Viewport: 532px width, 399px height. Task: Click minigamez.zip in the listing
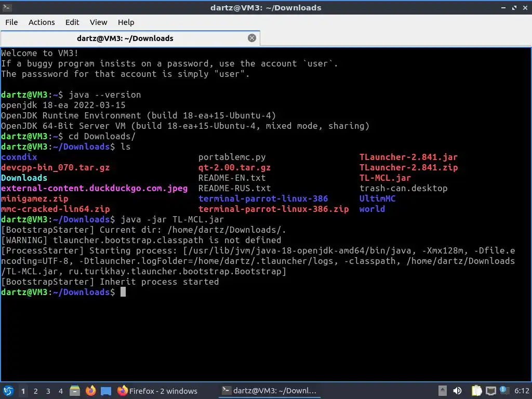pos(35,199)
